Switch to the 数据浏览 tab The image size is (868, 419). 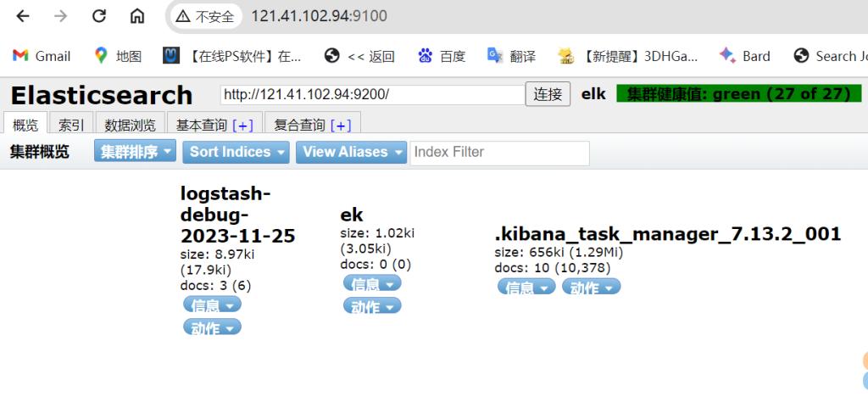coord(130,125)
